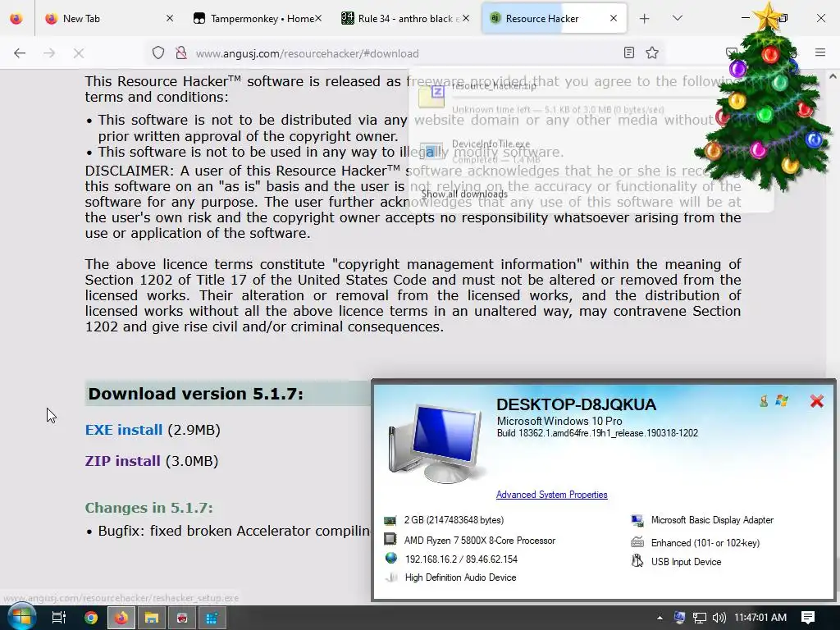Click the network icon in system tray
This screenshot has height=630, width=840.
699,618
